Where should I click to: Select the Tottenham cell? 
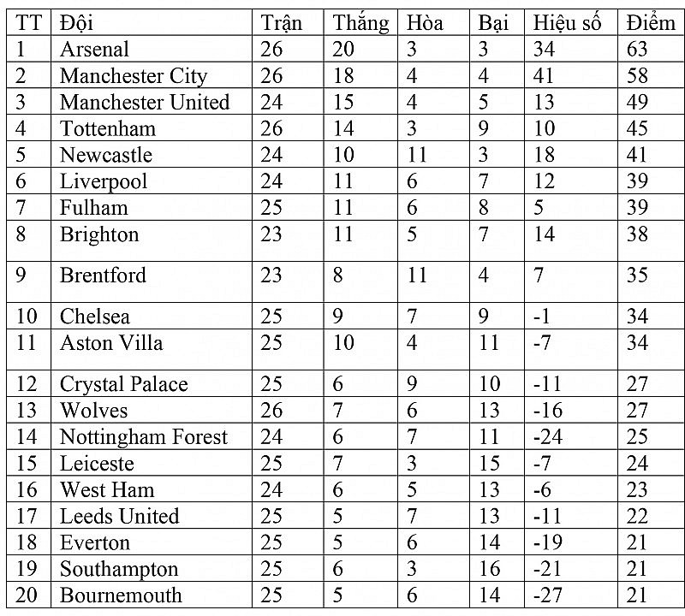point(108,129)
